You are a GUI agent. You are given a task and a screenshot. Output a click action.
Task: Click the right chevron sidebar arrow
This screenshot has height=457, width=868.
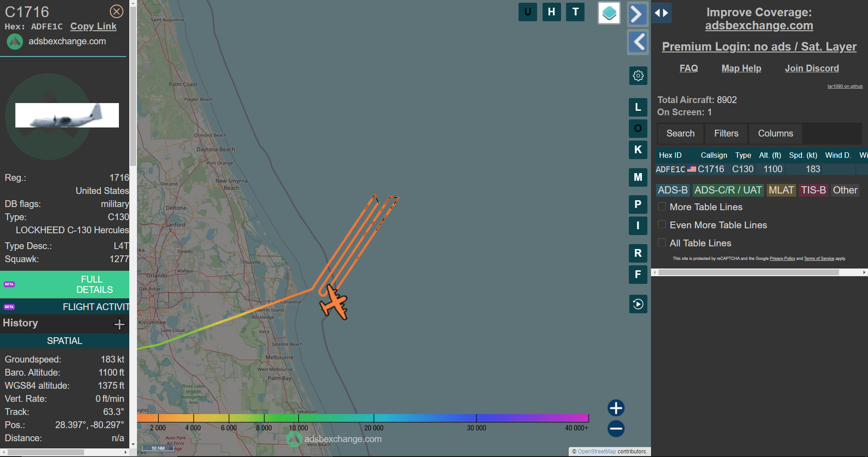point(637,14)
